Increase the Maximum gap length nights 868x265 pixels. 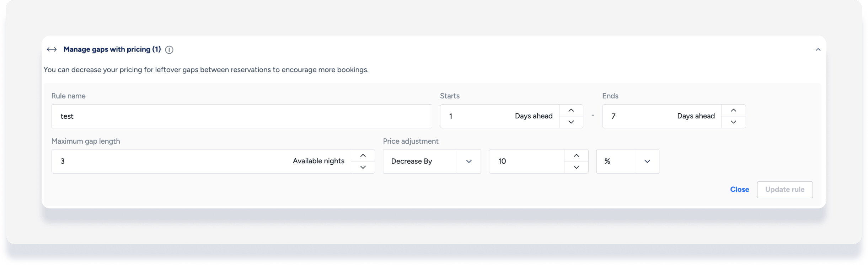[363, 155]
